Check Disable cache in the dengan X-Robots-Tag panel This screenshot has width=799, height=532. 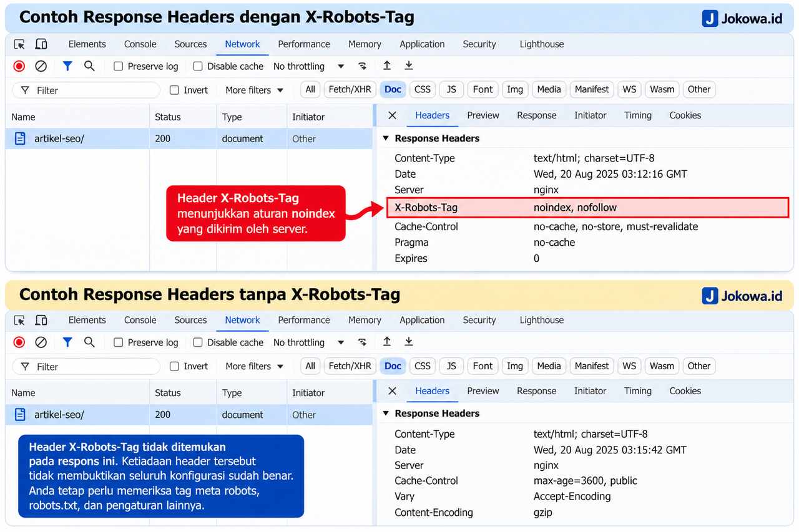point(198,66)
